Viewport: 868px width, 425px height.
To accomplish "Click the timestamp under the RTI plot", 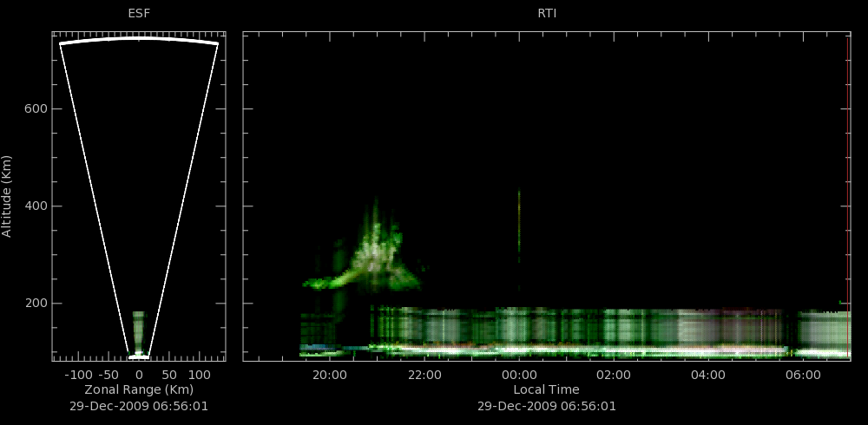I will click(x=546, y=406).
